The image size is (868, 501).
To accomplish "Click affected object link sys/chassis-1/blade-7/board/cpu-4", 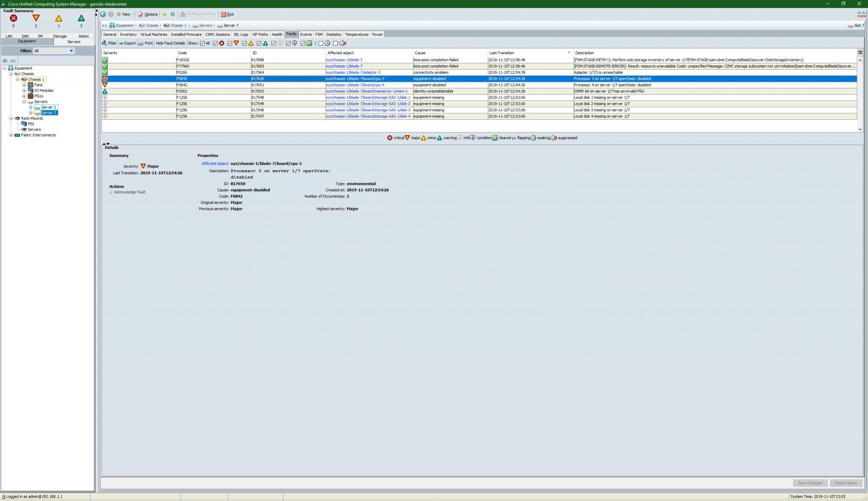I will pyautogui.click(x=355, y=85).
